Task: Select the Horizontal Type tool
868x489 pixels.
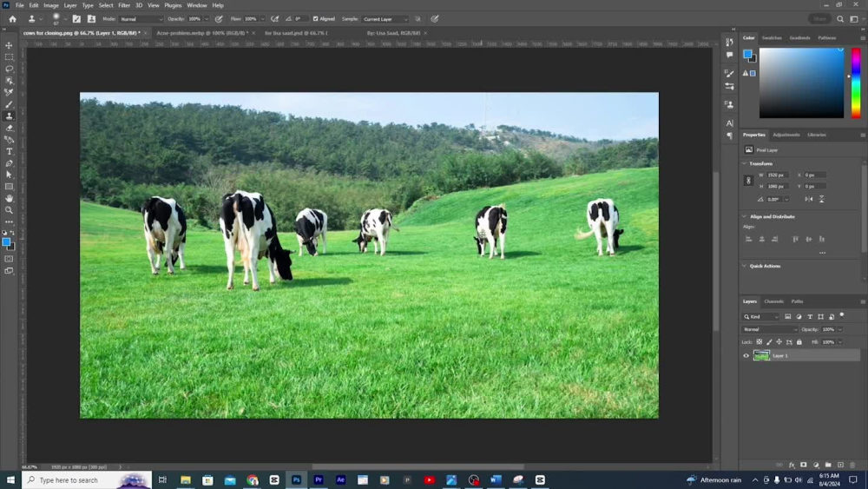Action: tap(9, 151)
